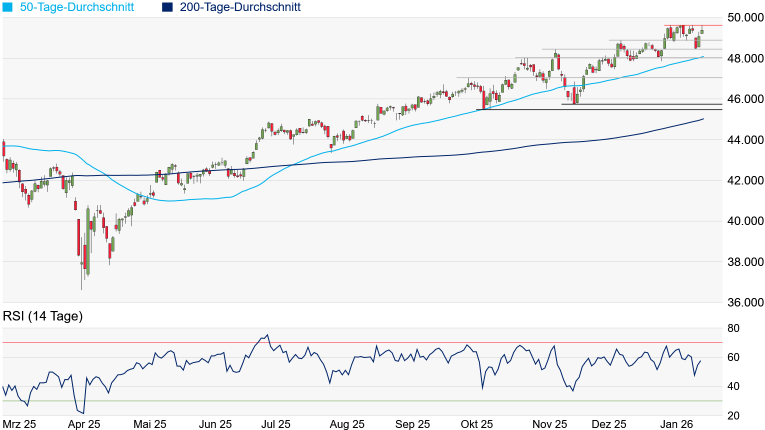Click the 44.00 price axis label
765x430 pixels.
coord(741,140)
